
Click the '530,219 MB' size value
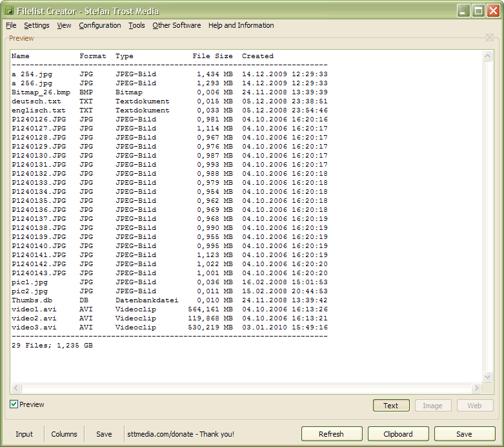[210, 327]
